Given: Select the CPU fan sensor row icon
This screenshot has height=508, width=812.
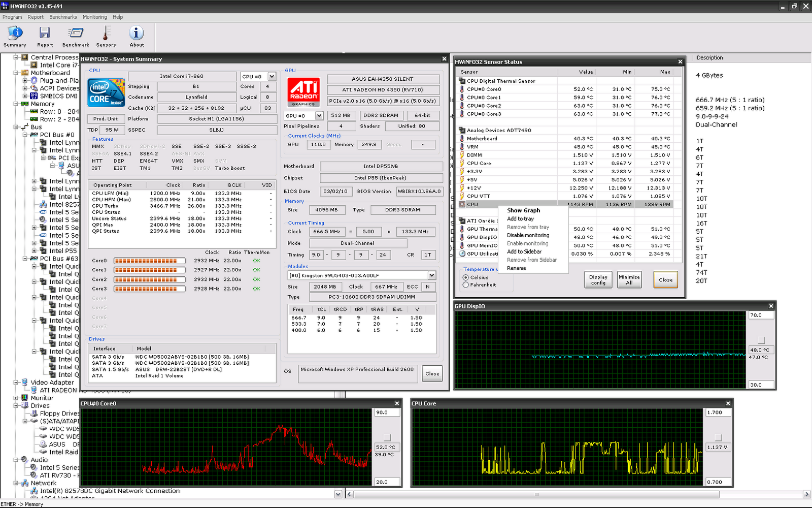Looking at the screenshot, I should coord(462,204).
